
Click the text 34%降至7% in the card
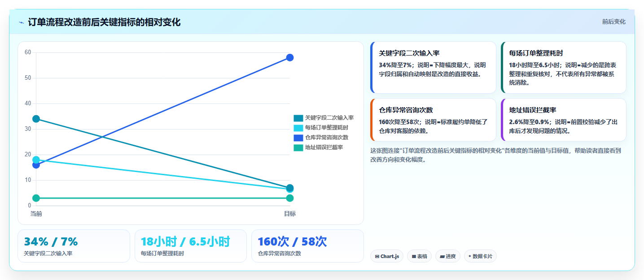click(395, 65)
